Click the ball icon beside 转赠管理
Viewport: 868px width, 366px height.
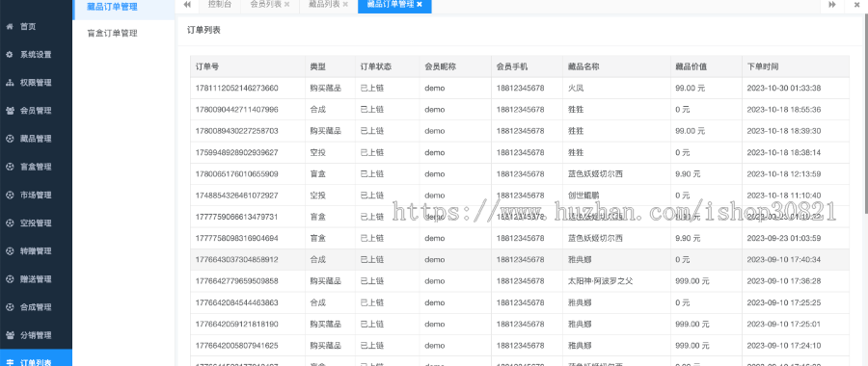point(10,251)
